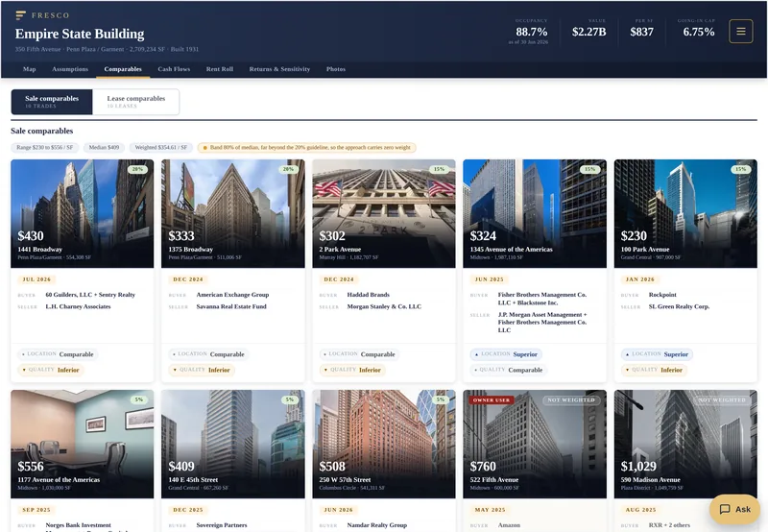Click the MAY 2025 date tag
Image resolution: width=768 pixels, height=532 pixels.
point(490,510)
